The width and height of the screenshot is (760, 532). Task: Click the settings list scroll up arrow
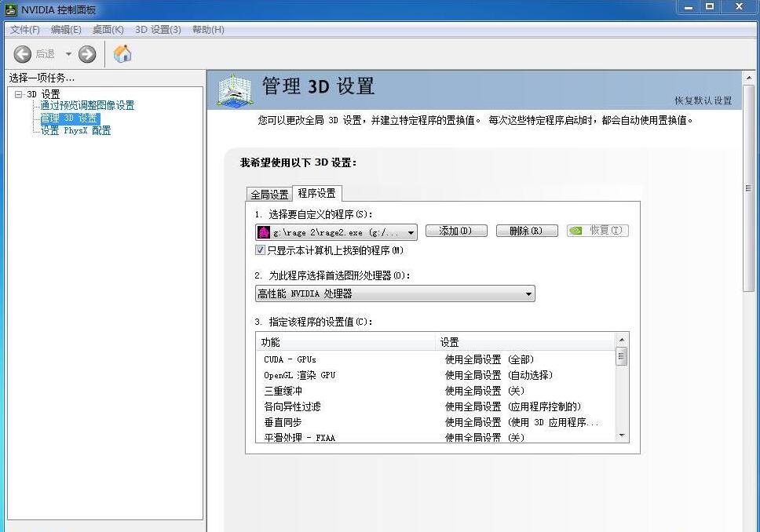click(x=622, y=340)
